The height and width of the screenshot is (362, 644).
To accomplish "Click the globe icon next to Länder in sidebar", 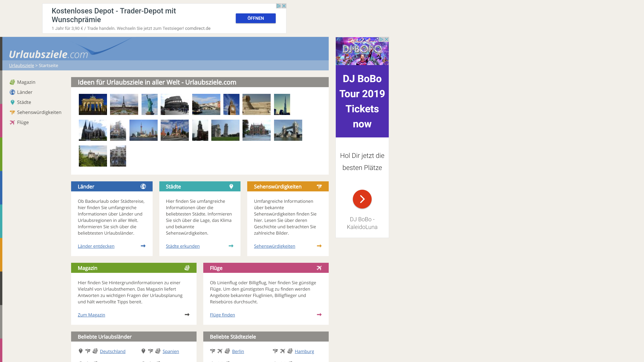I will pos(12,92).
